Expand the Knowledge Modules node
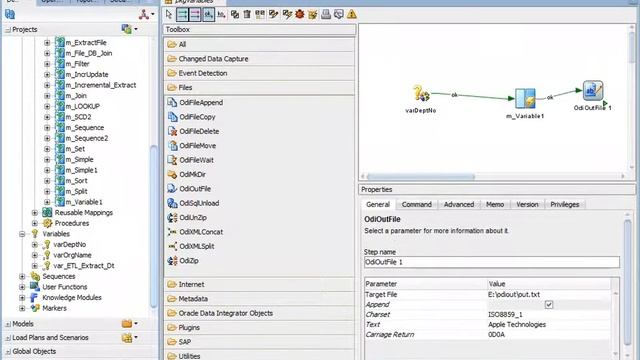The width and height of the screenshot is (640, 360). pos(22,298)
